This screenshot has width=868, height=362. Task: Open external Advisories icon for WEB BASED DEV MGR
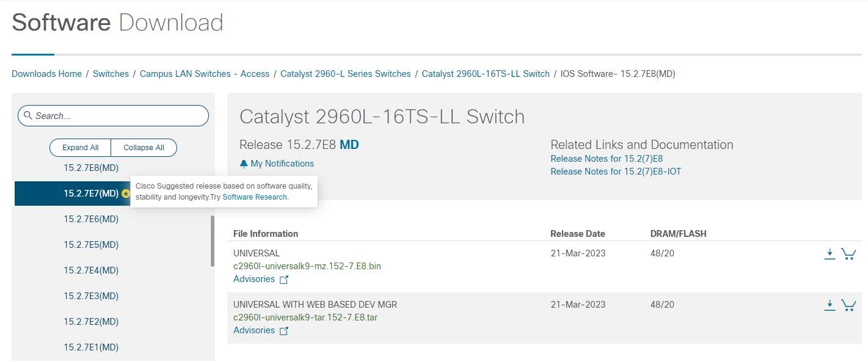pos(284,331)
